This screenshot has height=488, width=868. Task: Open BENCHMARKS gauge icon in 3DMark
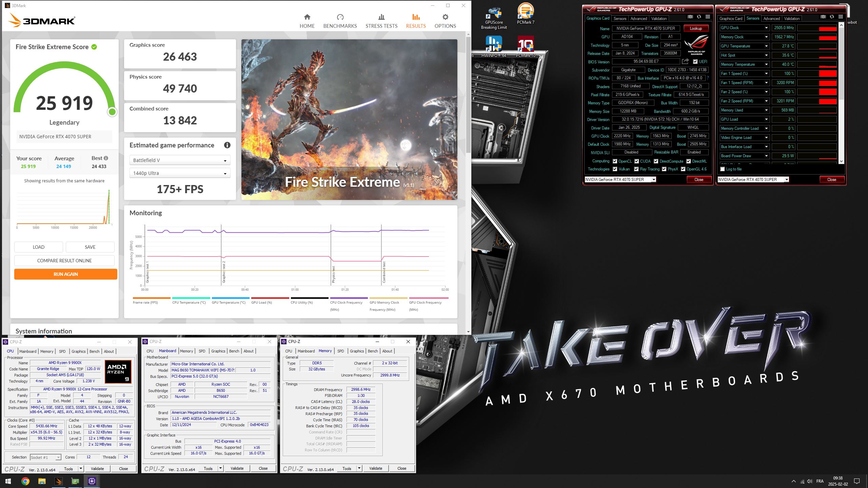[340, 17]
